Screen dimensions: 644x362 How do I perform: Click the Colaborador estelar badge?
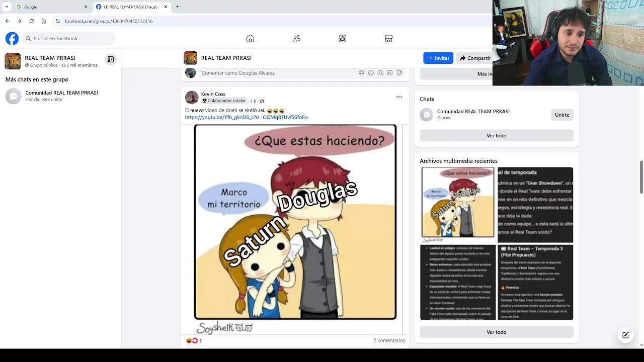click(224, 101)
